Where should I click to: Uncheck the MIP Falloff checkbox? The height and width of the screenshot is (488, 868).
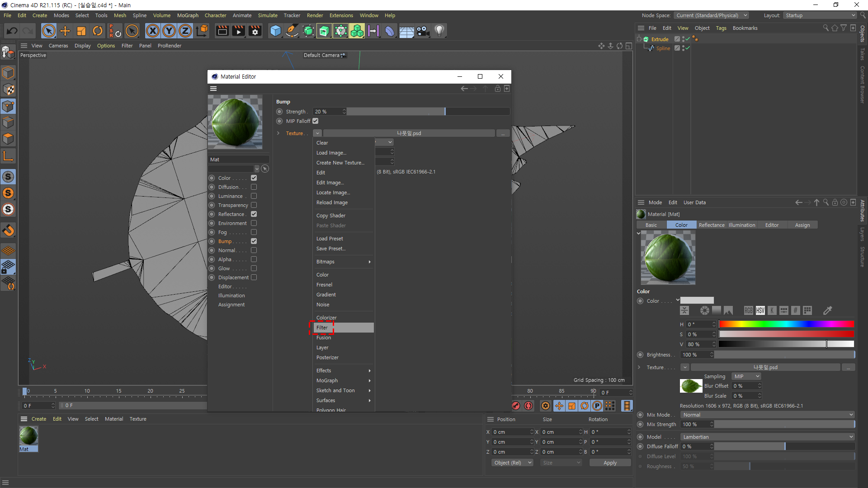316,121
